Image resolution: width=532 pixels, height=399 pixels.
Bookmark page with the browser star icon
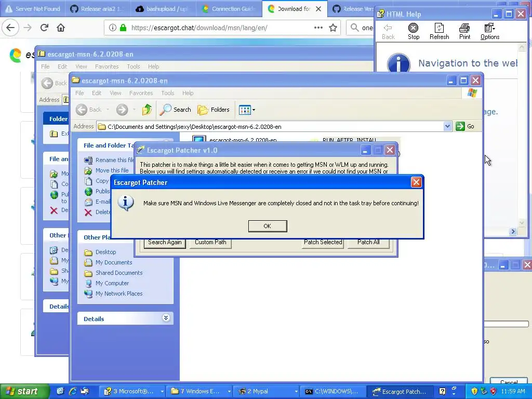coord(333,28)
